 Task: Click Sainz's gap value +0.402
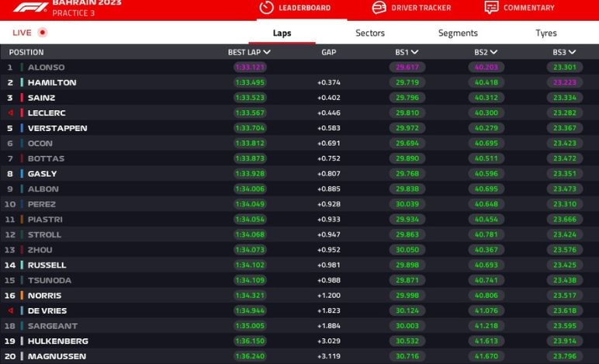tap(328, 98)
